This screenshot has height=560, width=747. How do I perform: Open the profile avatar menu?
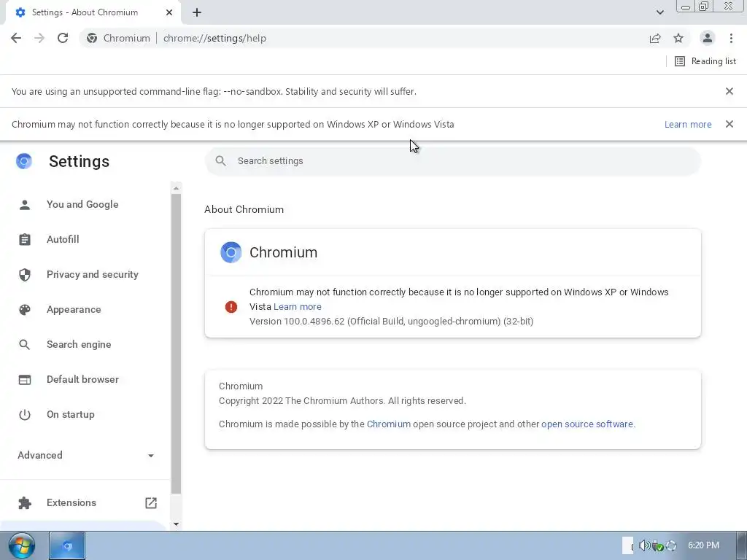708,38
